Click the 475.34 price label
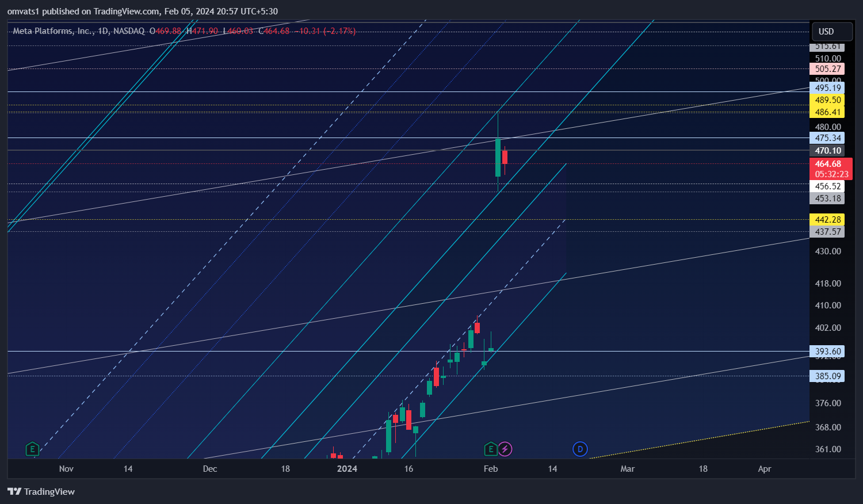This screenshot has width=863, height=504. [828, 138]
